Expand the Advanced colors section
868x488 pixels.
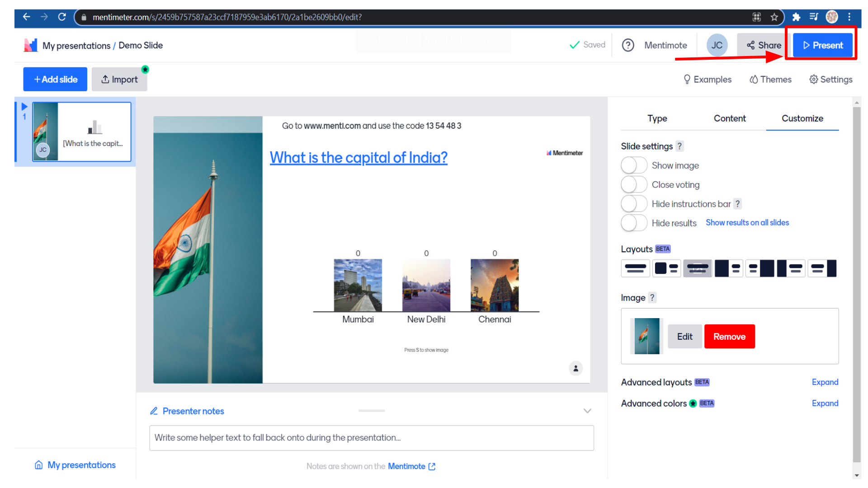click(x=825, y=404)
